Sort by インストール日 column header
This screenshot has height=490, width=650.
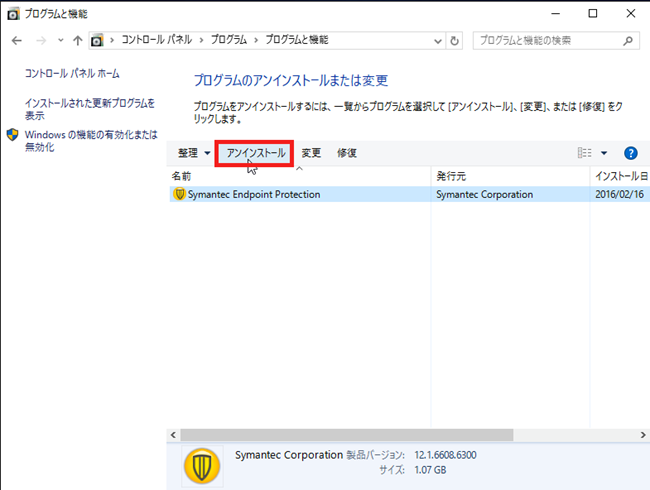tap(620, 176)
